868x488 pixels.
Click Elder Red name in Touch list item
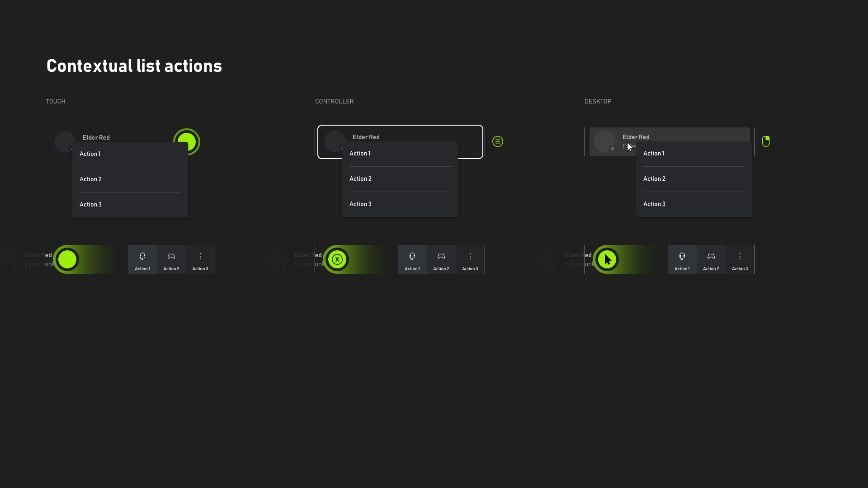pyautogui.click(x=96, y=137)
